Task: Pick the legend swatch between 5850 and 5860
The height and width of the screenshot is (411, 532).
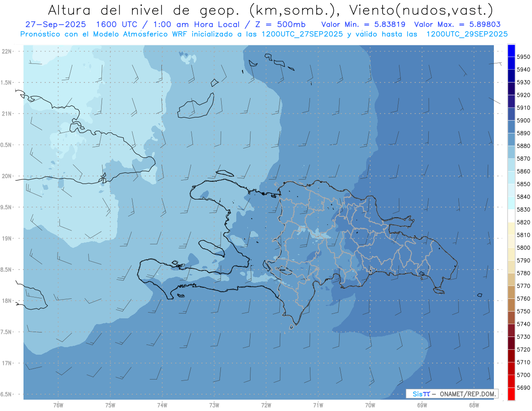Action: coord(511,178)
